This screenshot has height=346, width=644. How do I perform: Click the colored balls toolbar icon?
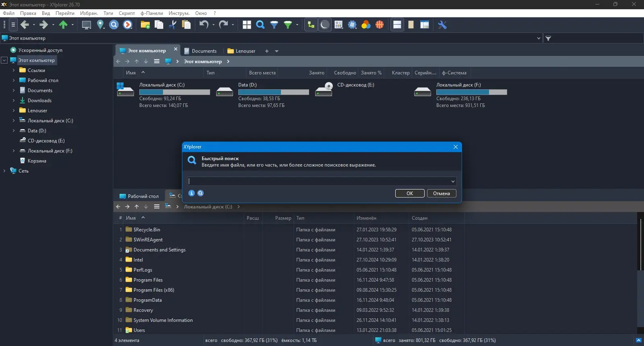coord(366,25)
